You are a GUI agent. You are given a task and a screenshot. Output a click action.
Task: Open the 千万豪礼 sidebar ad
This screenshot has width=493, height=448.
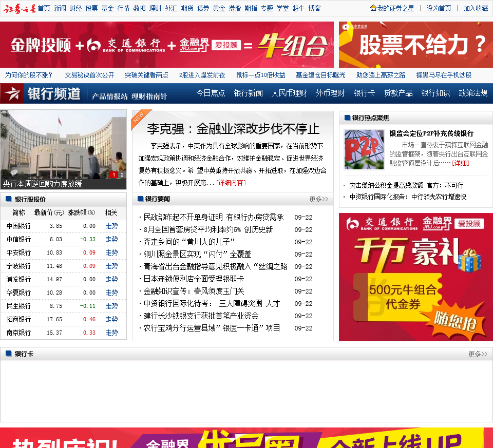point(415,277)
